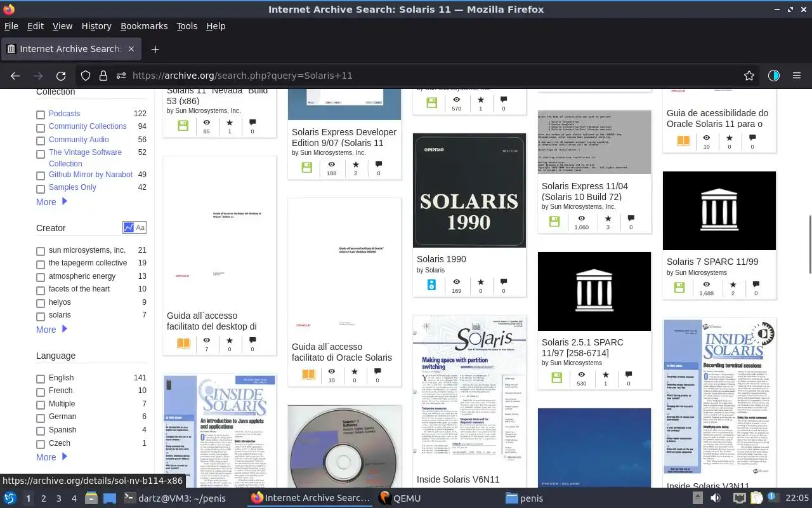Open the network icon in system tray
The height and width of the screenshot is (508, 812).
[x=739, y=498]
